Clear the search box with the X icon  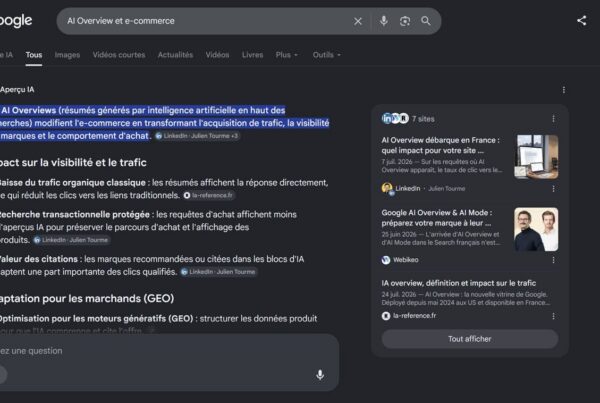358,21
